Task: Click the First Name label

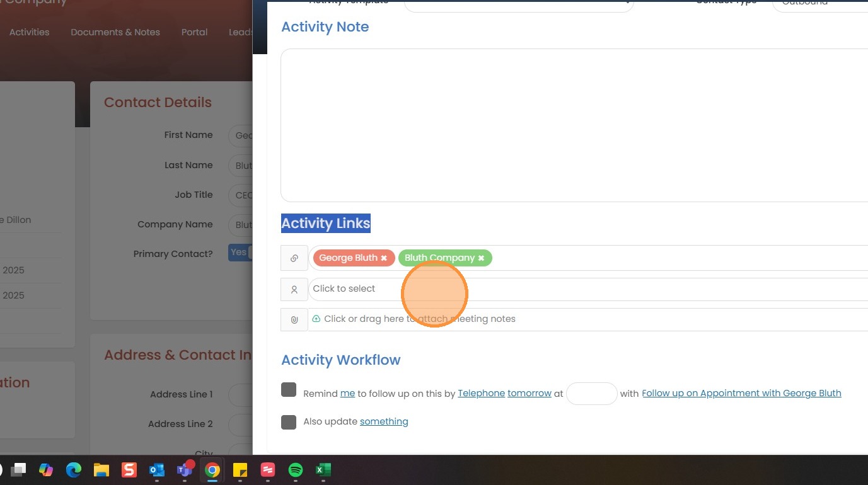Action: [188, 135]
